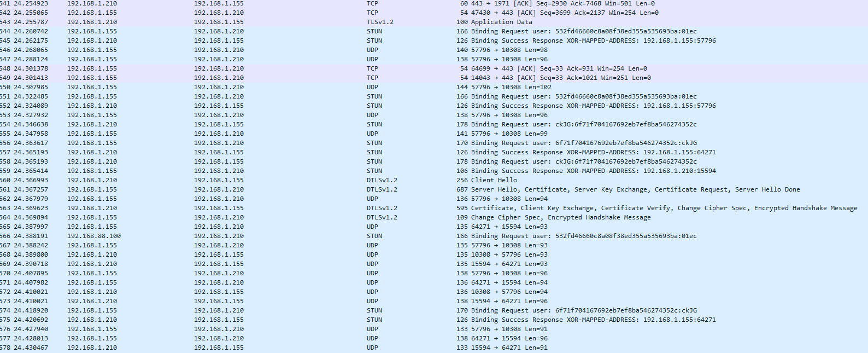Select the STUN success response at 24.262175
This screenshot has height=353, width=868.
[31, 40]
